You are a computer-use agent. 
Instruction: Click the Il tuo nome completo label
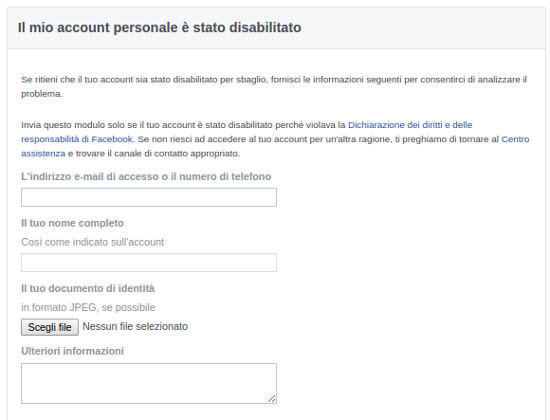72,223
